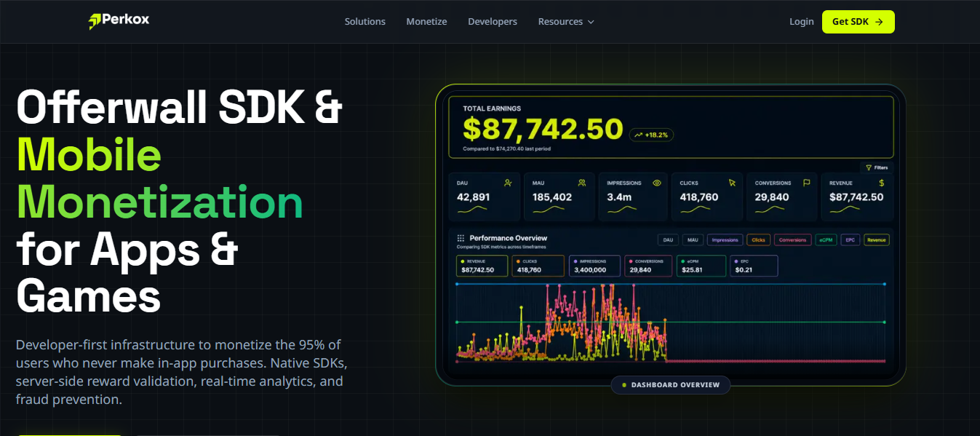
Task: Click the cursor icon in Clicks card
Action: coord(732,183)
